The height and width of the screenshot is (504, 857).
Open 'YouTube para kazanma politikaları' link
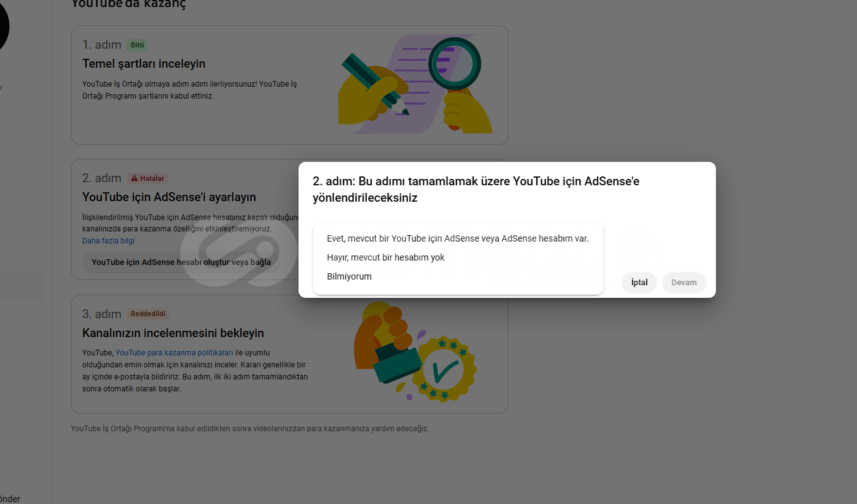pos(175,353)
